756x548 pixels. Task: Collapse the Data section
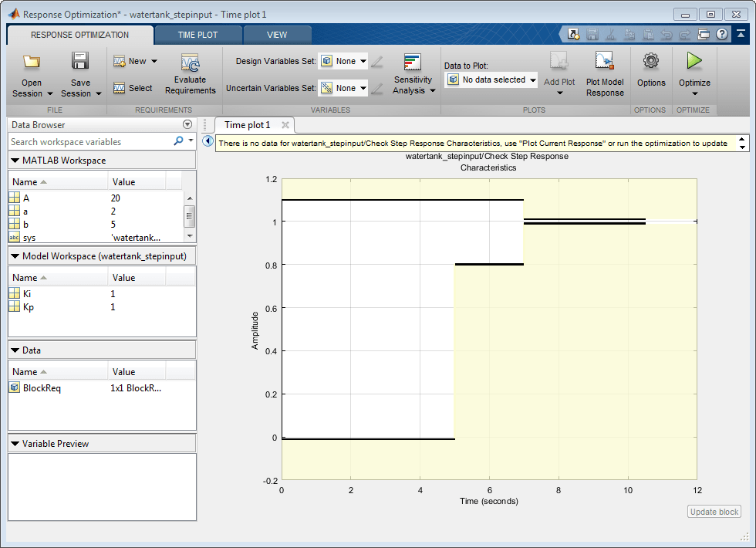click(x=15, y=350)
